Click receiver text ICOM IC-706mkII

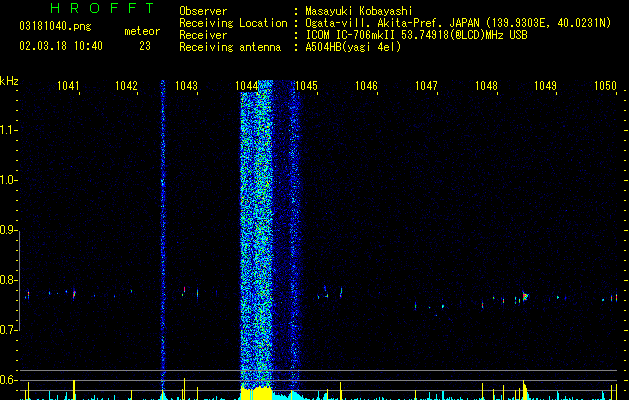pyautogui.click(x=352, y=35)
